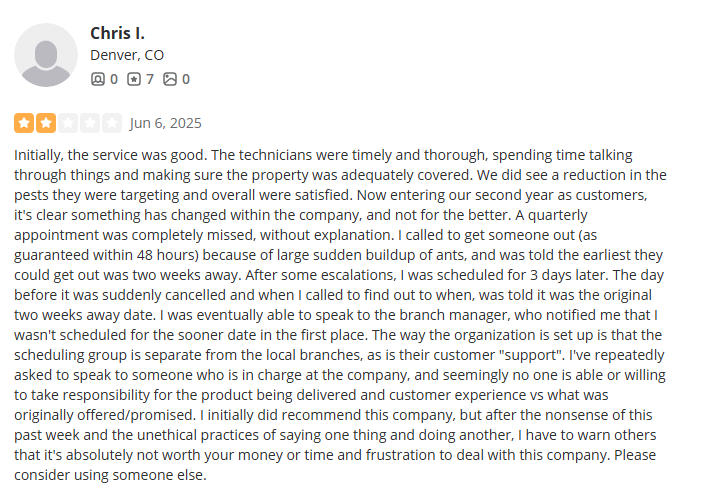Open Chris I.'s profile avatar picture

[46, 55]
